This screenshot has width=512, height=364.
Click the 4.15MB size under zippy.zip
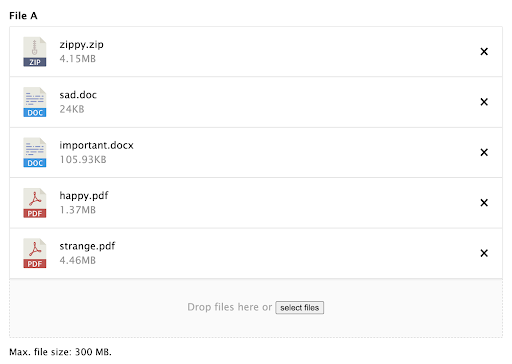(x=78, y=59)
